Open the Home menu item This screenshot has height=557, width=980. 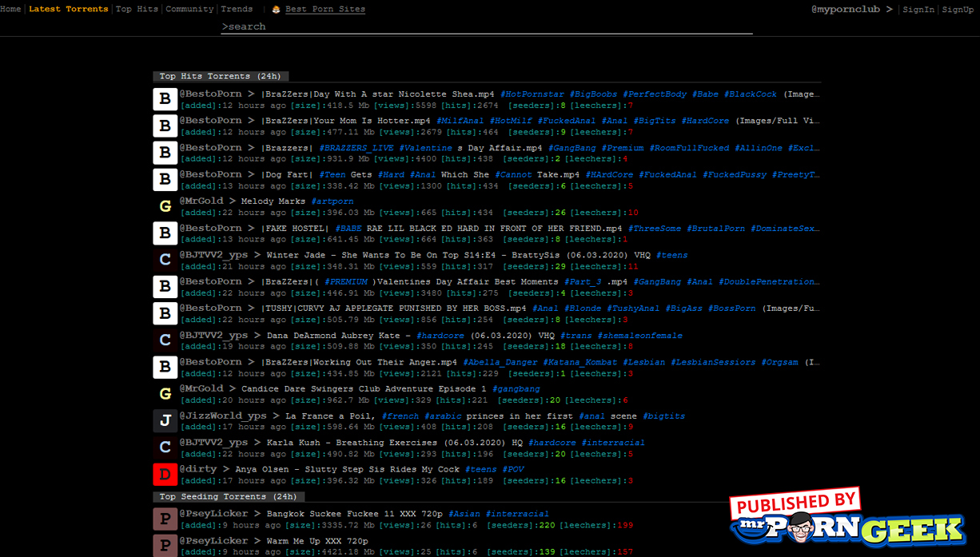[10, 10]
